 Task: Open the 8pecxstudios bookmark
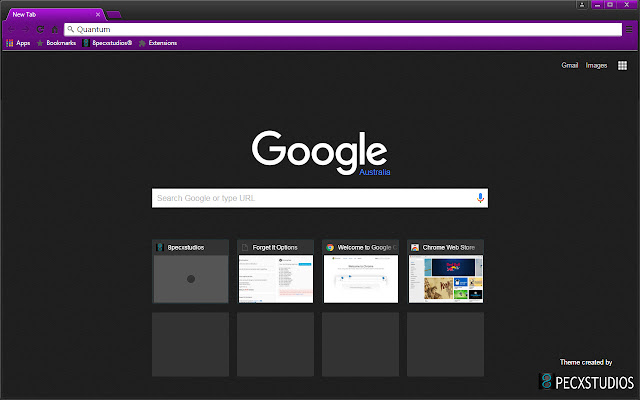107,43
